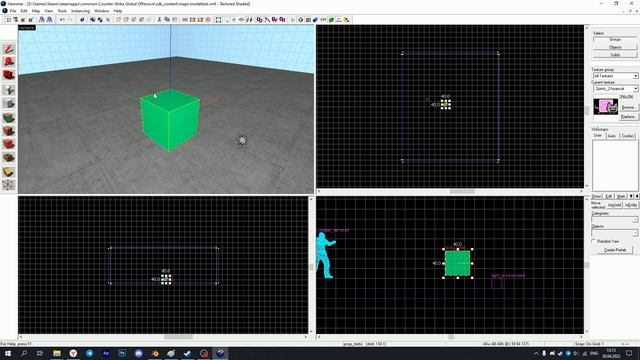Viewport: 640px width, 360px height.
Task: Open the Instancing menu
Action: point(80,11)
